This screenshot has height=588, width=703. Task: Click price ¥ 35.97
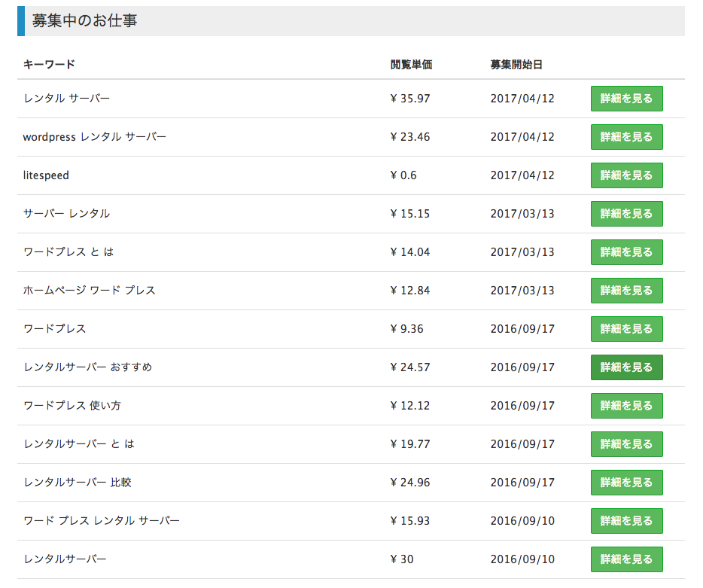pyautogui.click(x=409, y=99)
